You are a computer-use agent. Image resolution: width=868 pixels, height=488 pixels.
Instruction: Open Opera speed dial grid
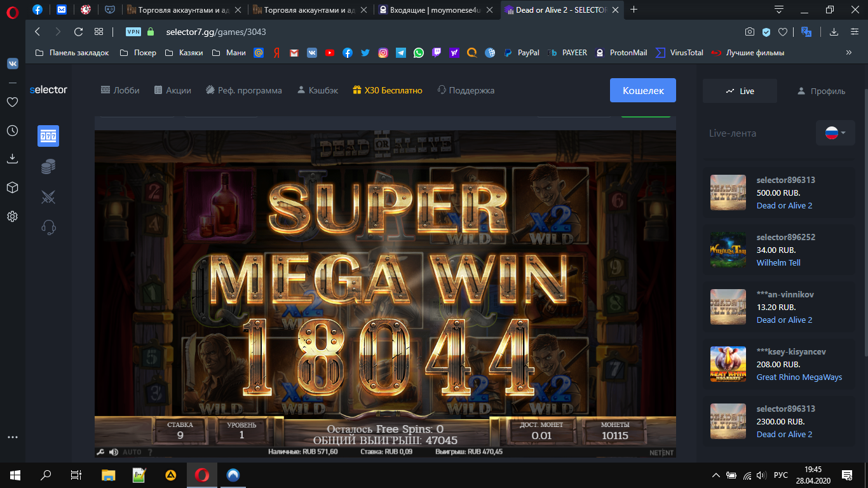(x=98, y=32)
